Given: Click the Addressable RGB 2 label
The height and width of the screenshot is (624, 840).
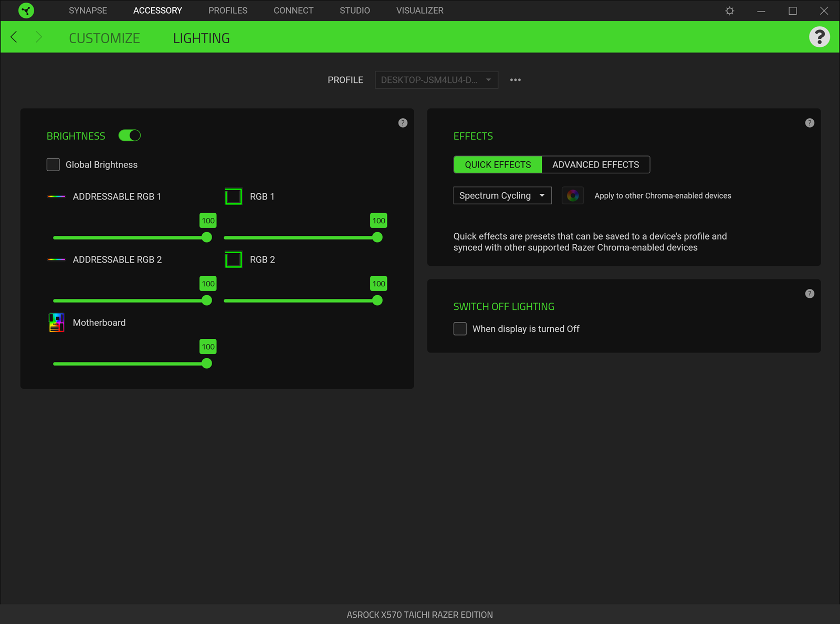Looking at the screenshot, I should pyautogui.click(x=117, y=259).
